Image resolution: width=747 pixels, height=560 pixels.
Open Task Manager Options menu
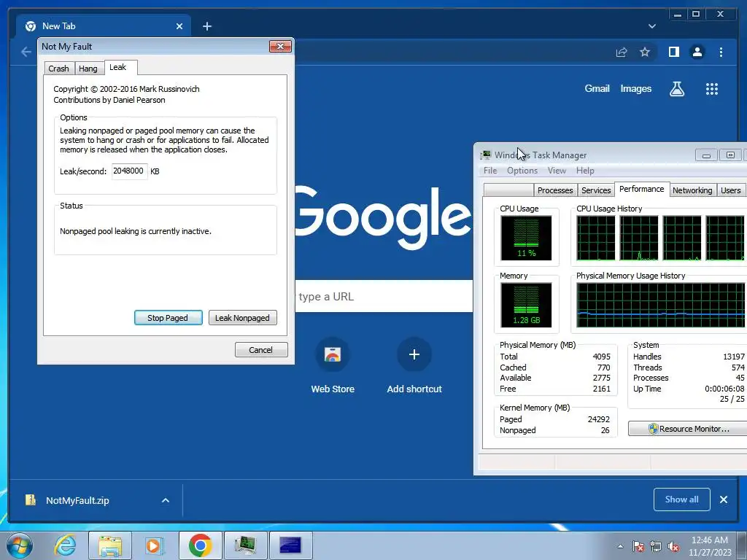[x=522, y=171]
